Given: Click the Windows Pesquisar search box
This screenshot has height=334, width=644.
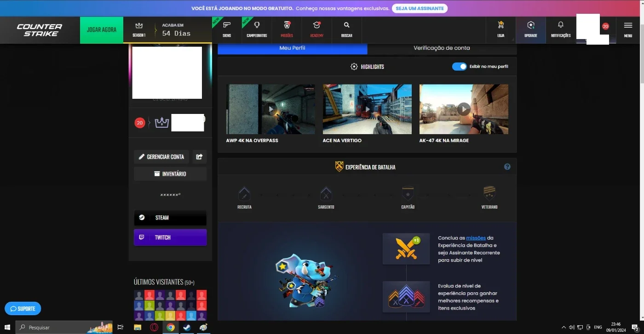Looking at the screenshot, I should [64, 327].
